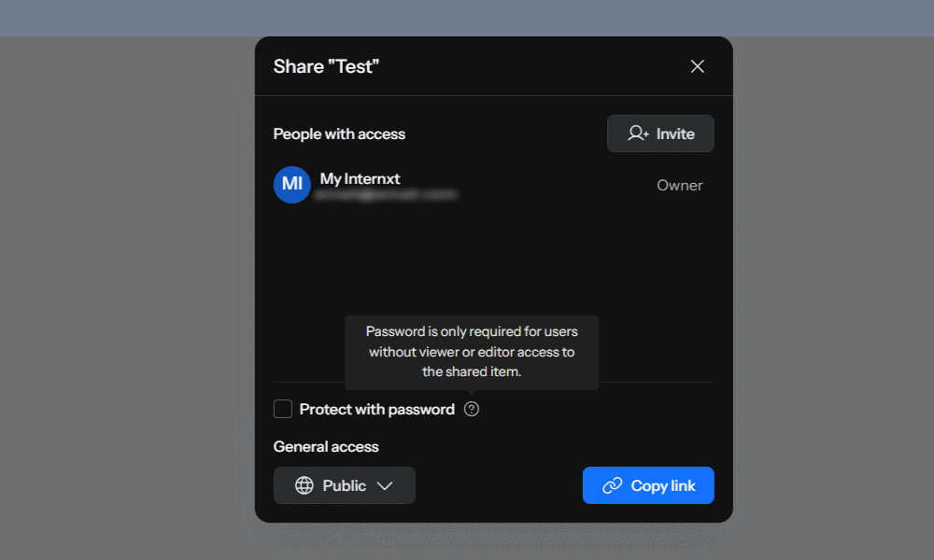Click the "People with access" heading

(339, 133)
